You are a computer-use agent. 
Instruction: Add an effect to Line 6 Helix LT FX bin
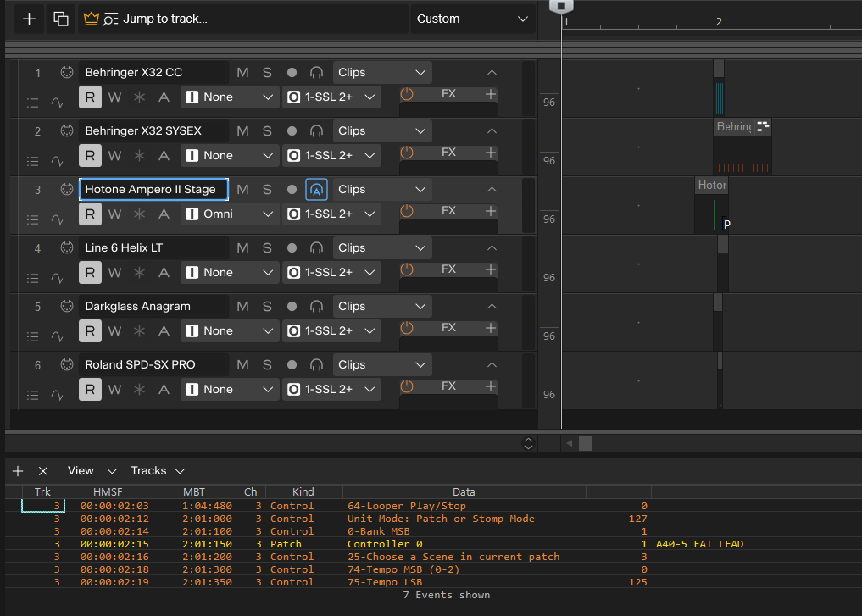click(490, 269)
